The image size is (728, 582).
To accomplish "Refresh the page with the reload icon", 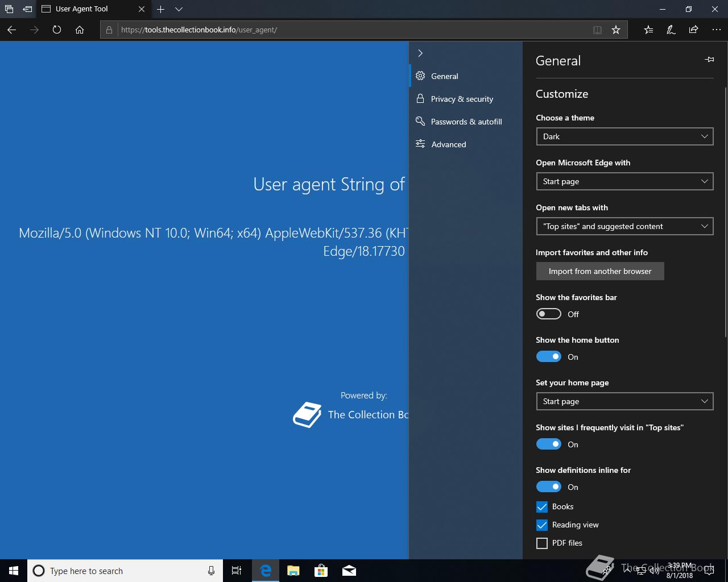I will pyautogui.click(x=57, y=30).
